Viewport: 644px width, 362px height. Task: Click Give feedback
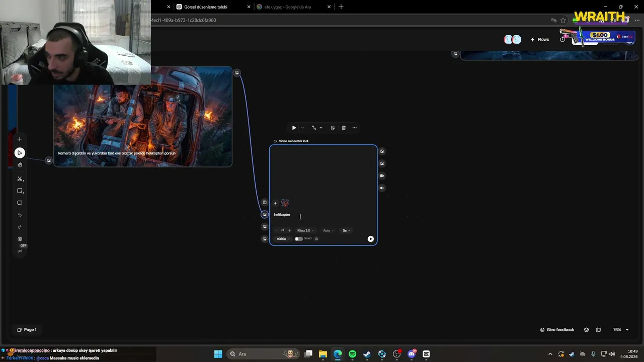(x=557, y=330)
